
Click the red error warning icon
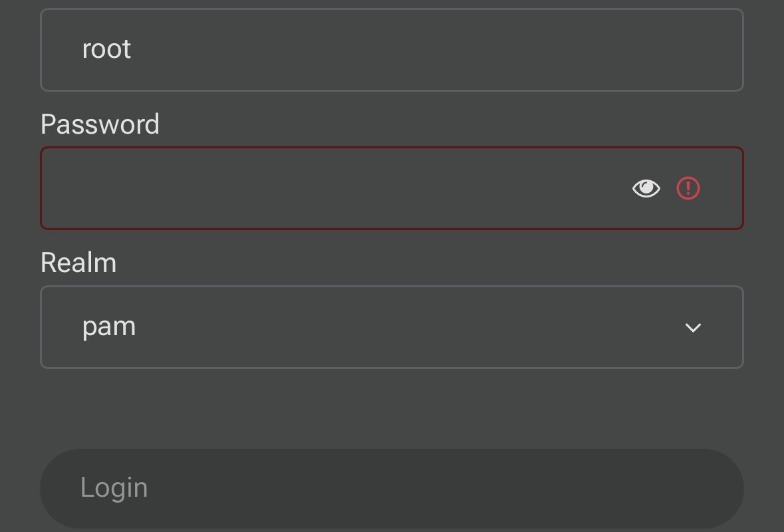(x=688, y=189)
